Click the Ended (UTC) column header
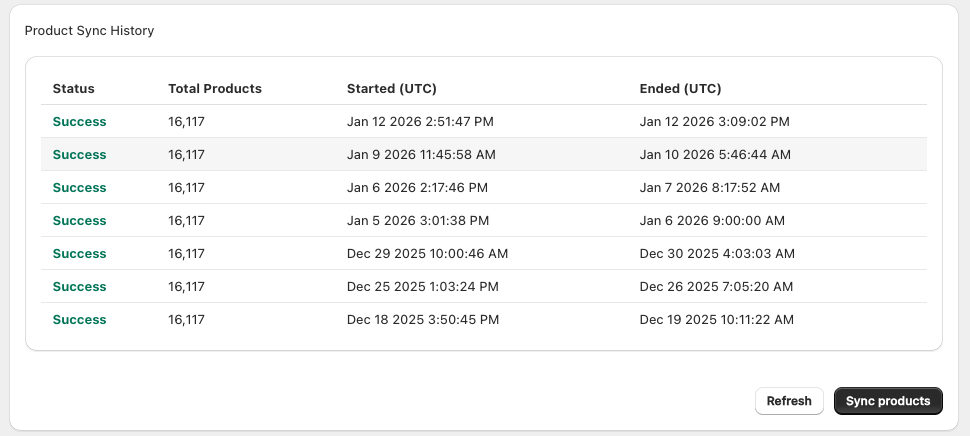Viewport: 970px width, 436px height. [x=681, y=88]
